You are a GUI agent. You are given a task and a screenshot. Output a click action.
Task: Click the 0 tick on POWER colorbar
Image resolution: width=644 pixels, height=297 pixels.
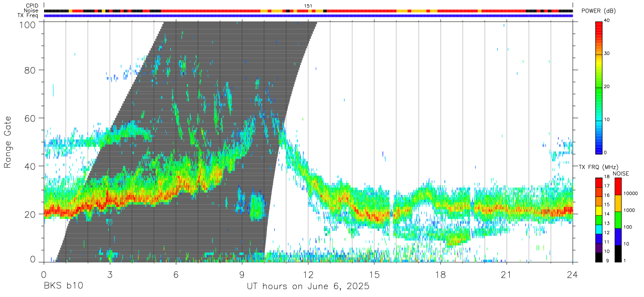click(x=606, y=152)
